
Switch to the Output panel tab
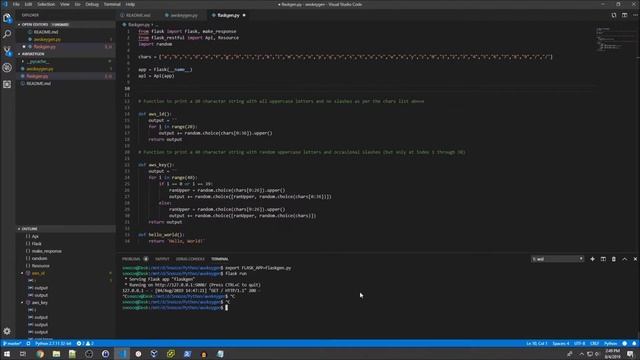click(162, 259)
